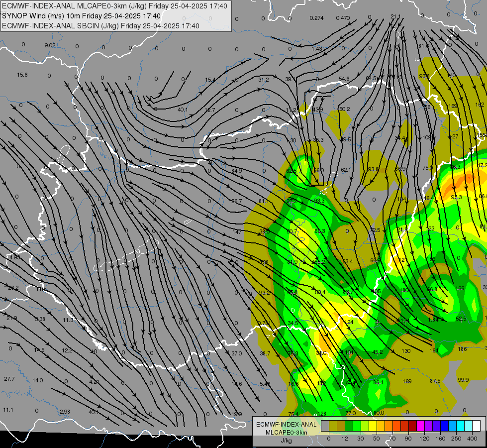487x448 pixels.
Task: Select the legend tick label 90
Action: pos(408,439)
